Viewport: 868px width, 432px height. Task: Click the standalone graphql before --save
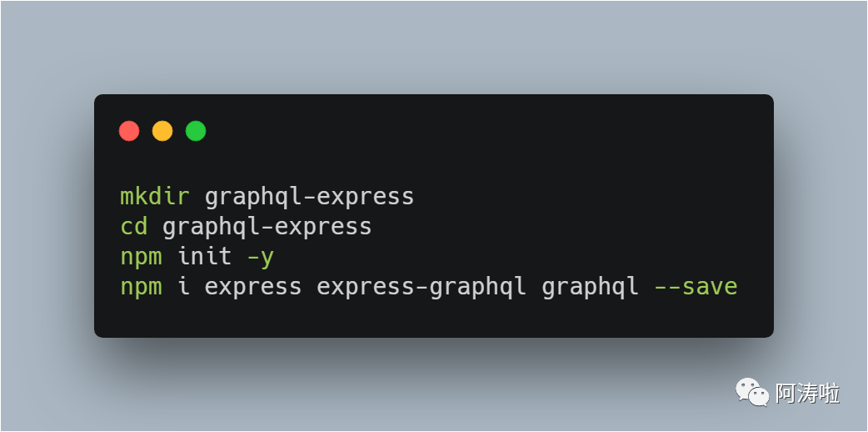(590, 287)
